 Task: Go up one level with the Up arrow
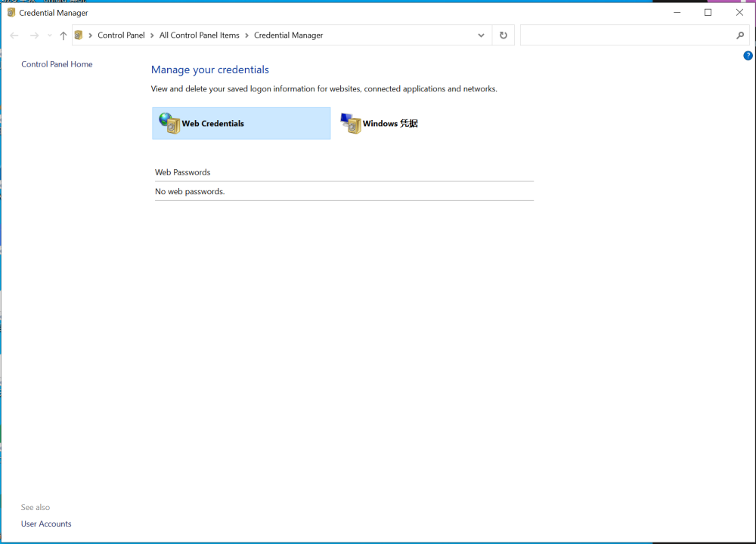click(64, 36)
